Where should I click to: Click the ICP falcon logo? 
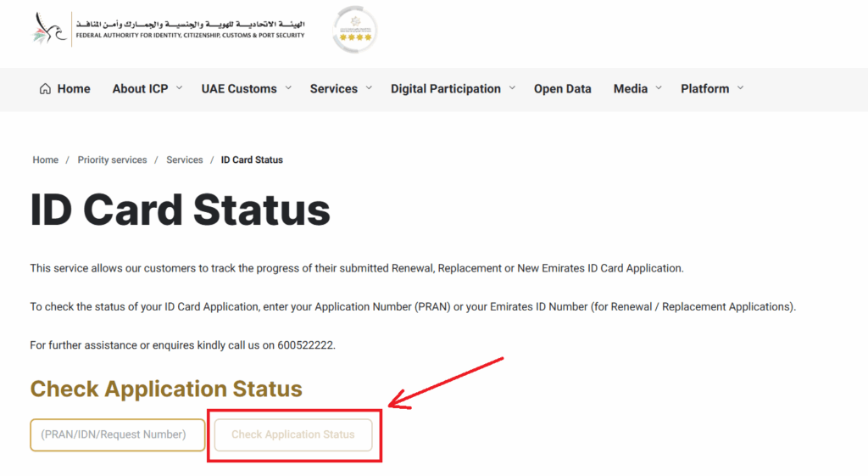[x=48, y=29]
